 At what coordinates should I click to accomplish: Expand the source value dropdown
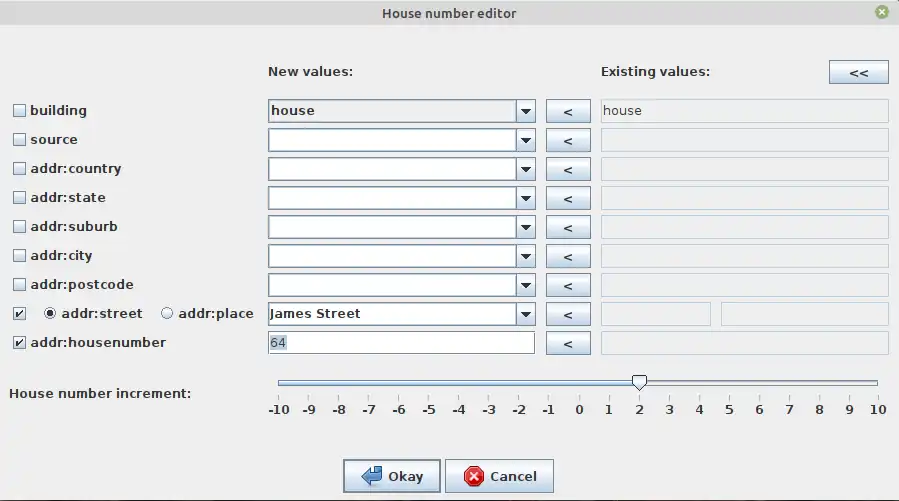pos(526,140)
